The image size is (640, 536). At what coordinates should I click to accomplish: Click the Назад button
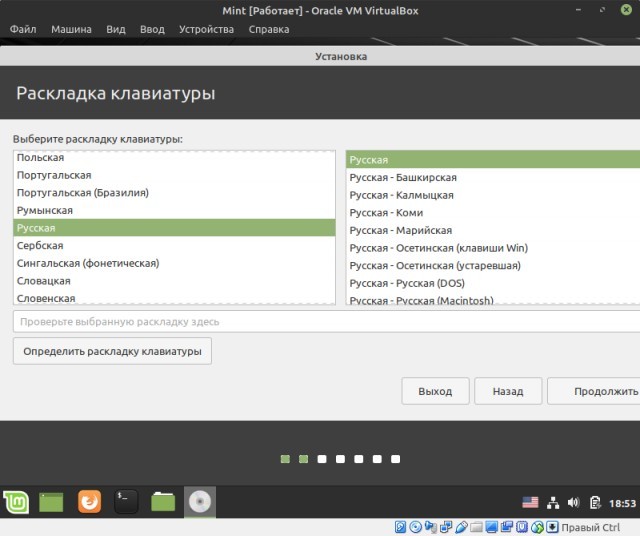(508, 391)
